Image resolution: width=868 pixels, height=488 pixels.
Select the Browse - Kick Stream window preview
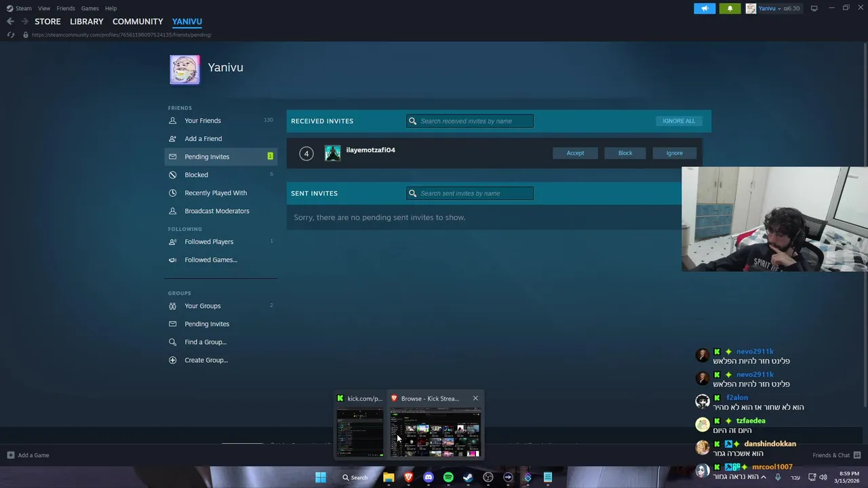[435, 425]
